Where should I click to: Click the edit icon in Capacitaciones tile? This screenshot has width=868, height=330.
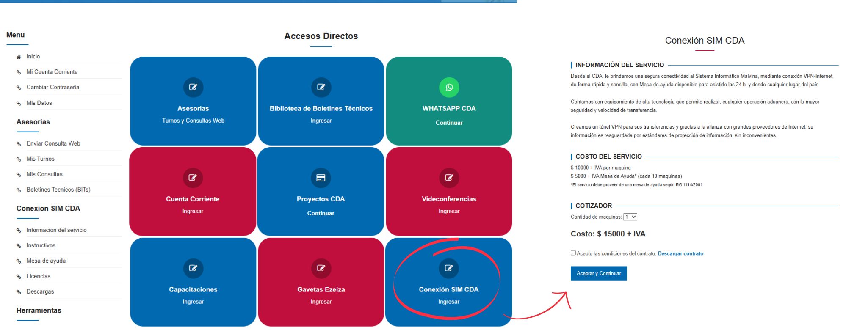tap(193, 268)
